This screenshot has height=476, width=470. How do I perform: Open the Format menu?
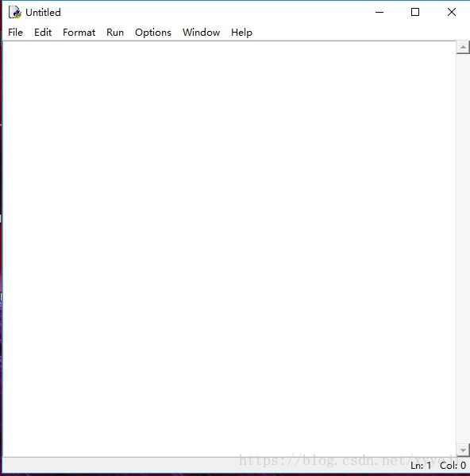pyautogui.click(x=79, y=32)
